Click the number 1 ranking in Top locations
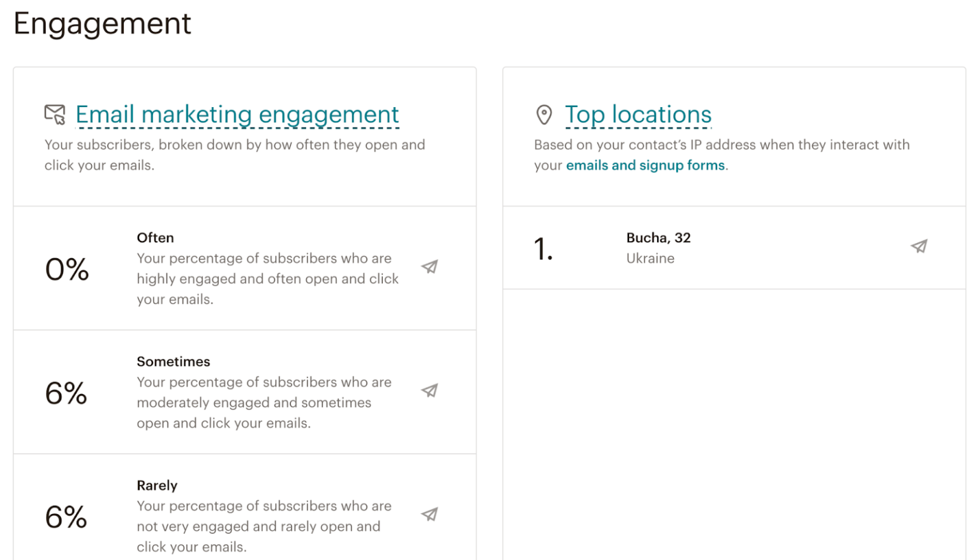This screenshot has height=560, width=980. click(x=542, y=248)
